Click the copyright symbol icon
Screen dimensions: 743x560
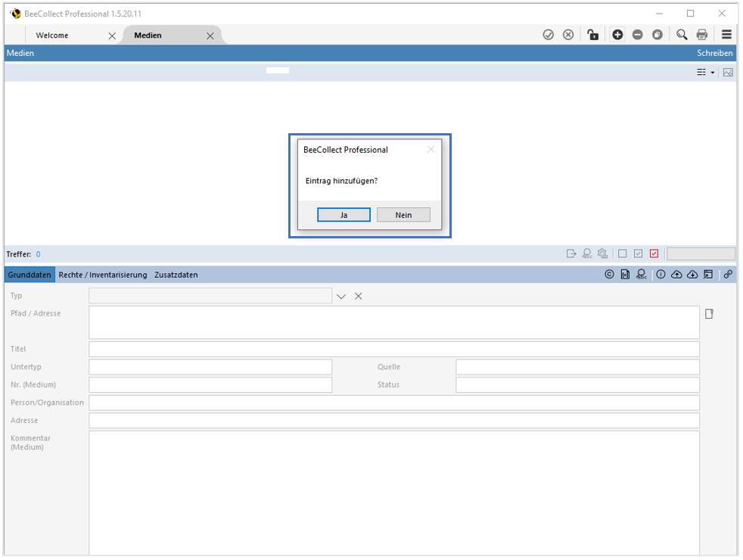tap(609, 275)
